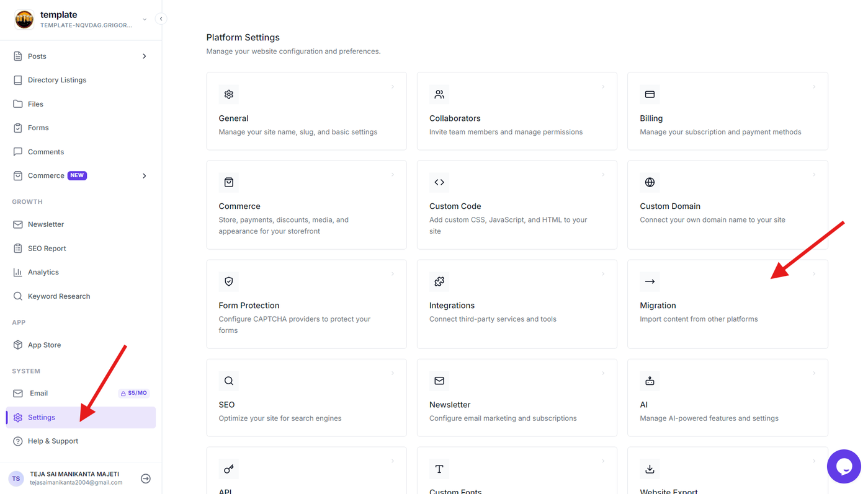868x494 pixels.
Task: Expand the Commerce sidebar chevron
Action: pyautogui.click(x=145, y=176)
